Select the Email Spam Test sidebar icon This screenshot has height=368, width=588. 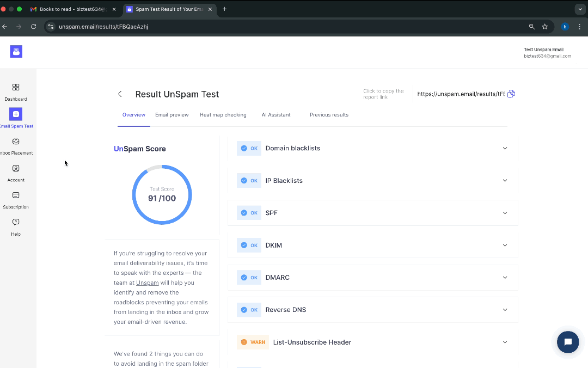pos(16,114)
